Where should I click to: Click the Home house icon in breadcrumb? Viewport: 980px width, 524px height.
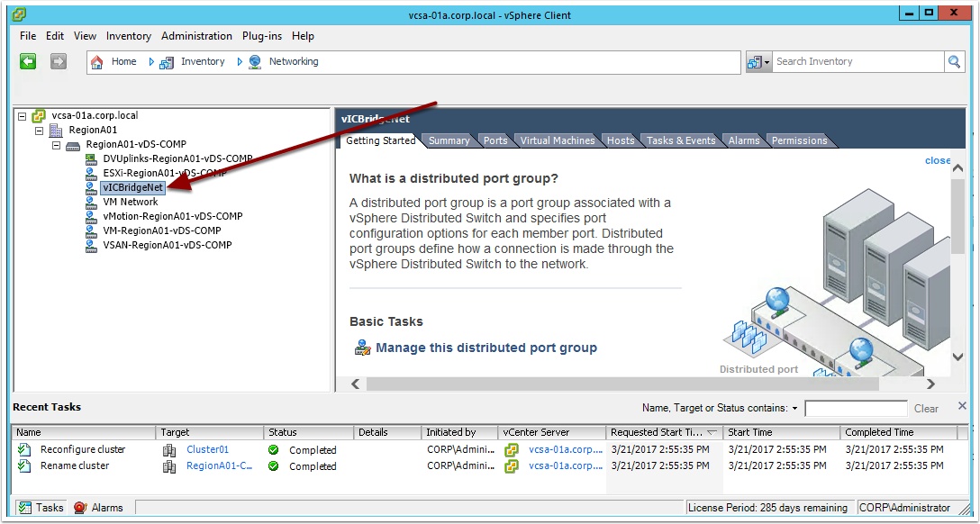97,62
